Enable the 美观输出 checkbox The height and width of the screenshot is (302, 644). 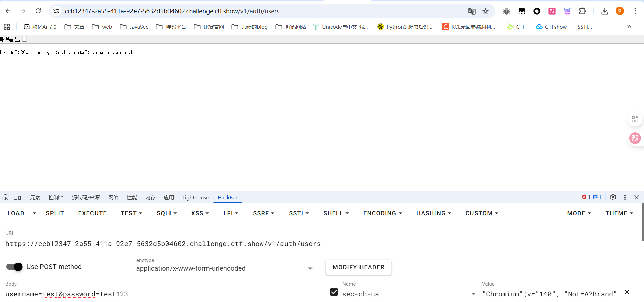coord(25,39)
